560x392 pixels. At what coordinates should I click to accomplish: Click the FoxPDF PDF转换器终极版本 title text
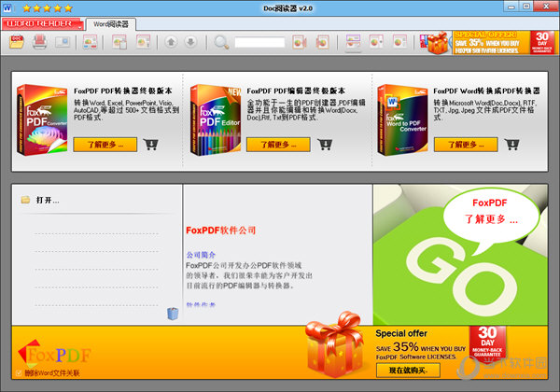tap(123, 91)
